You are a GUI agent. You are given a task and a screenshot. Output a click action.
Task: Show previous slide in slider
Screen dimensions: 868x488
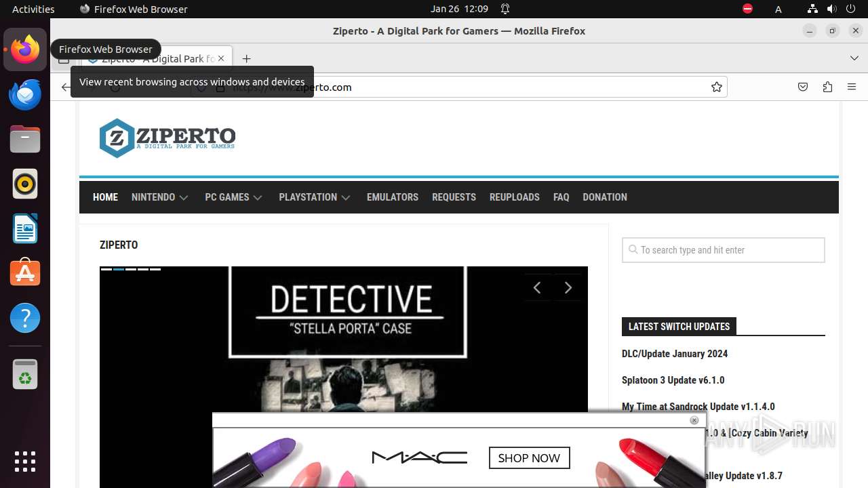point(537,288)
